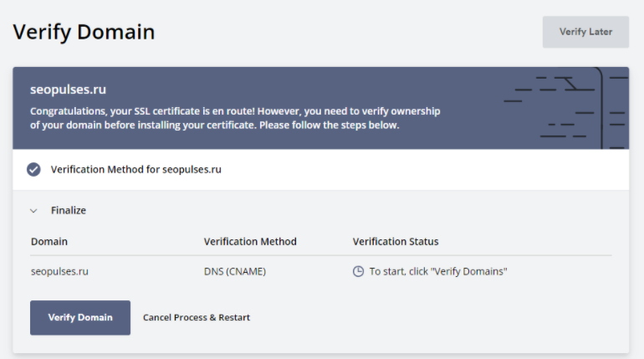
Task: Click the decorative dashed-line banner graphic
Action: tap(566, 108)
